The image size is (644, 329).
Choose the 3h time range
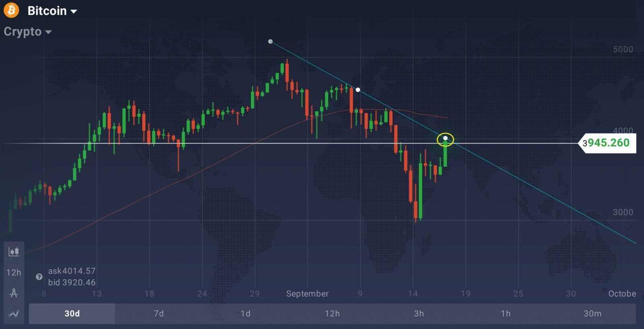coord(419,314)
